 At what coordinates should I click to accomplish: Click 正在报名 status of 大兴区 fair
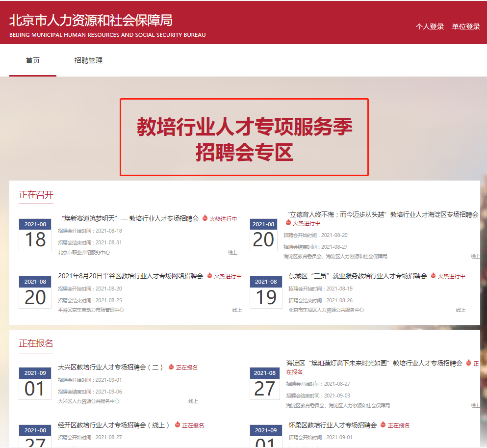(x=187, y=368)
